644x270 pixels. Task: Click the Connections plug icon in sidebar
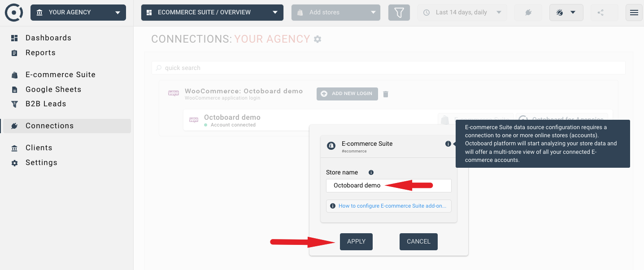click(x=14, y=126)
